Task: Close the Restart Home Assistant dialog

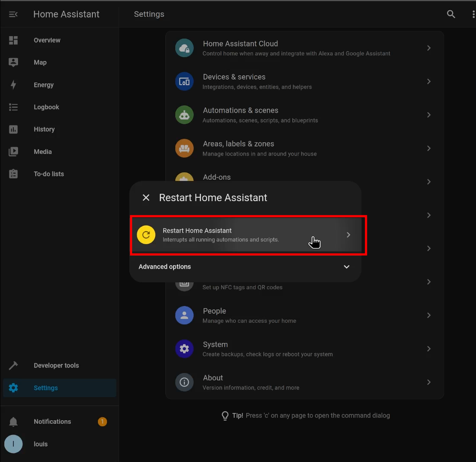Action: pyautogui.click(x=146, y=198)
